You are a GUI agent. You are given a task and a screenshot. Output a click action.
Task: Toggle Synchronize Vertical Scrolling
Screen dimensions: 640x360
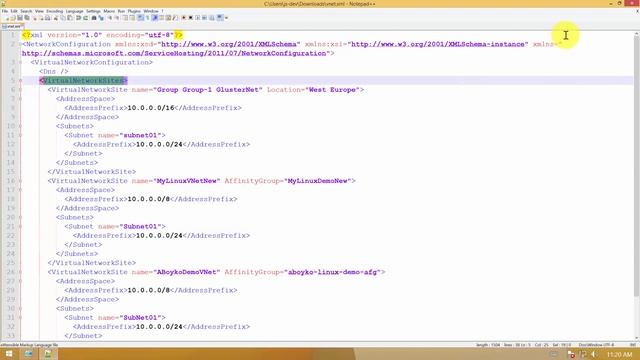coord(125,18)
